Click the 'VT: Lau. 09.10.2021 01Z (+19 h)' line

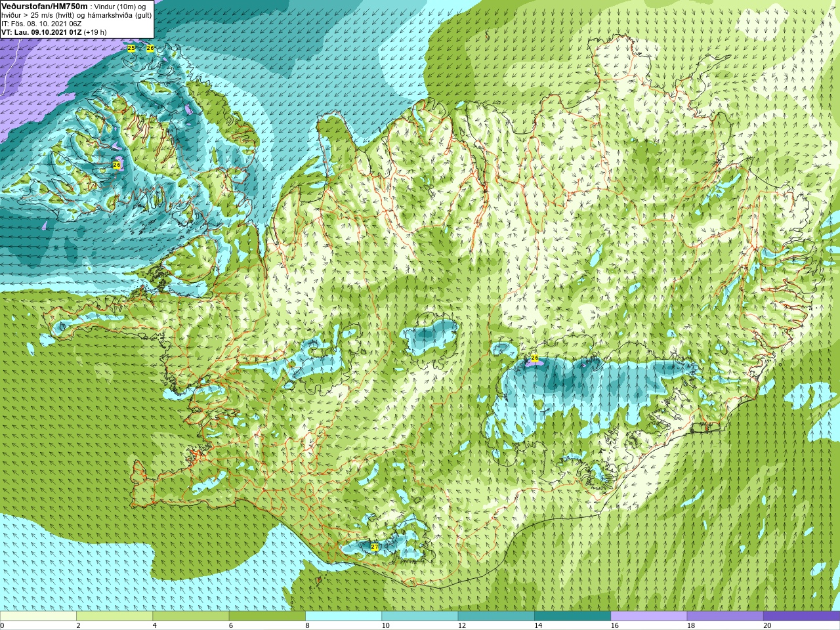54,32
